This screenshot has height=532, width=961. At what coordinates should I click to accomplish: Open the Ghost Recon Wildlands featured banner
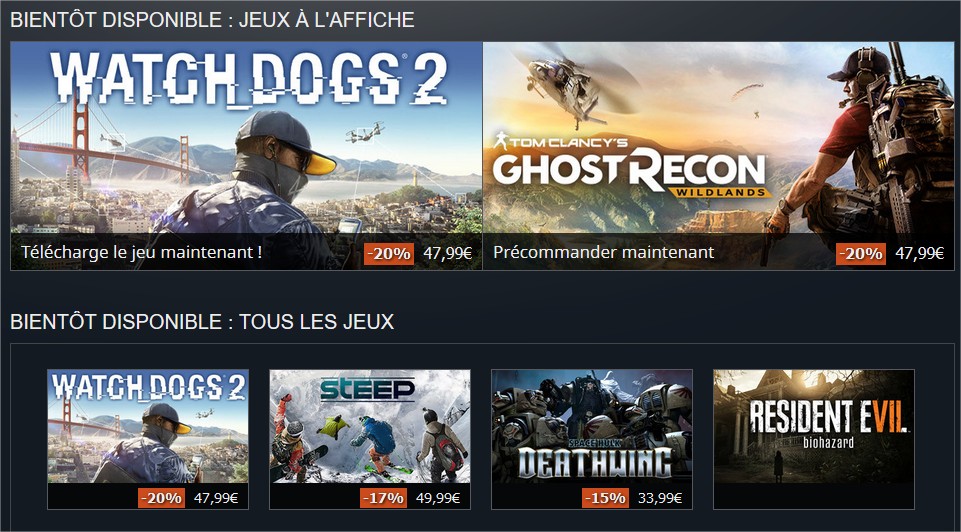(x=718, y=156)
